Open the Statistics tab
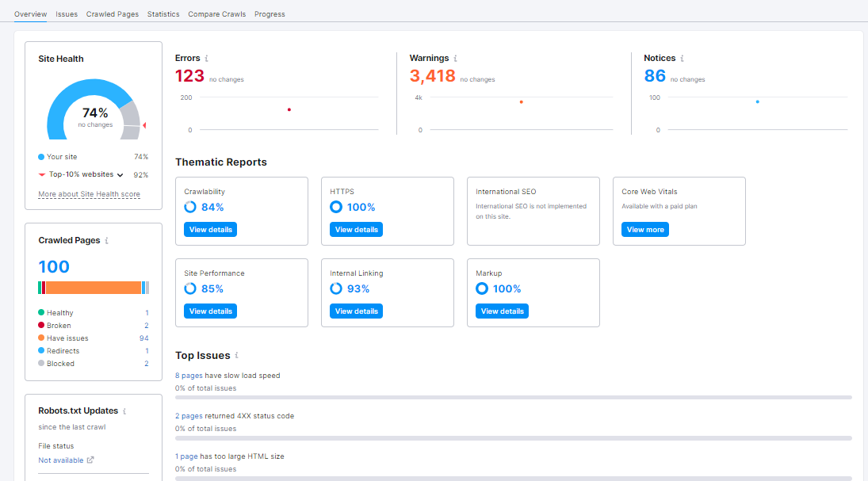The width and height of the screenshot is (868, 481). coord(163,14)
